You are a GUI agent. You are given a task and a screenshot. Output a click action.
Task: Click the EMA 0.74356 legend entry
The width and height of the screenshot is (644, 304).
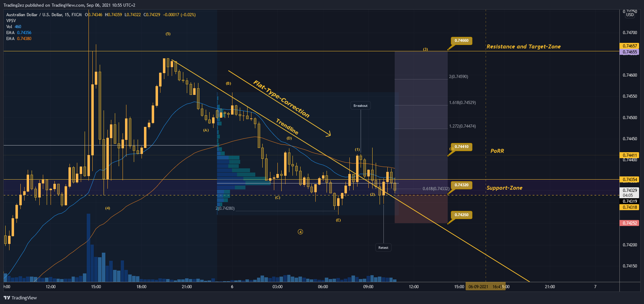pos(19,33)
